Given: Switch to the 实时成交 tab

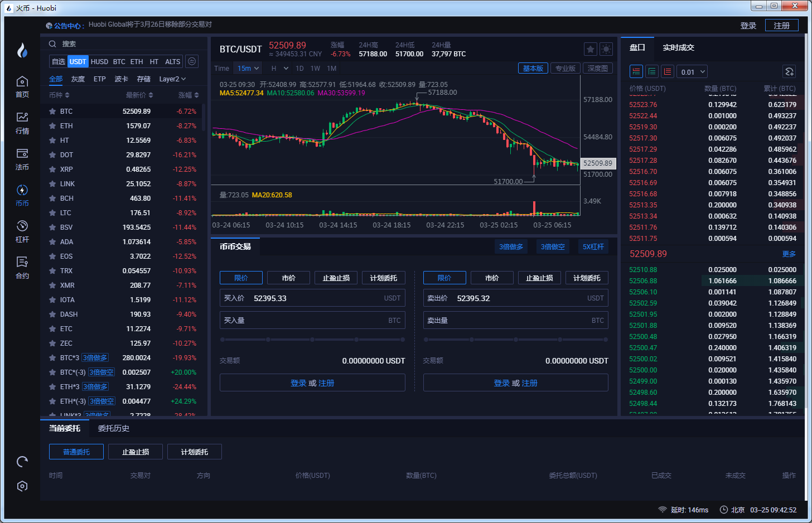Looking at the screenshot, I should (x=678, y=48).
